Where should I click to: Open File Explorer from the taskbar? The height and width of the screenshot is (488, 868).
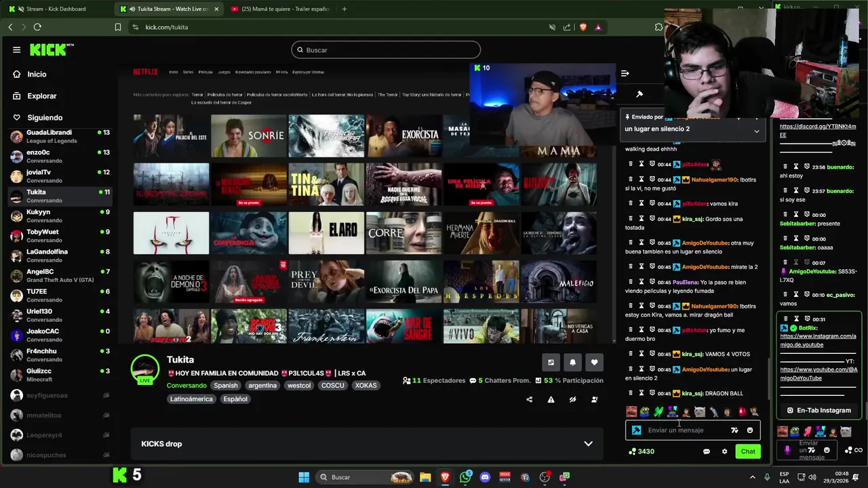tap(425, 477)
